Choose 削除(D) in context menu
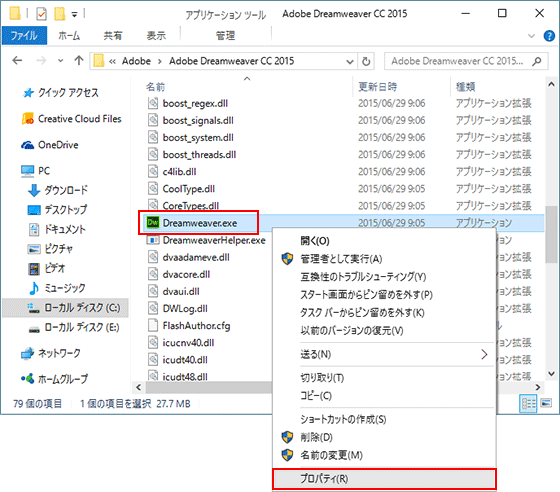This screenshot has width=560, height=492. point(384,437)
